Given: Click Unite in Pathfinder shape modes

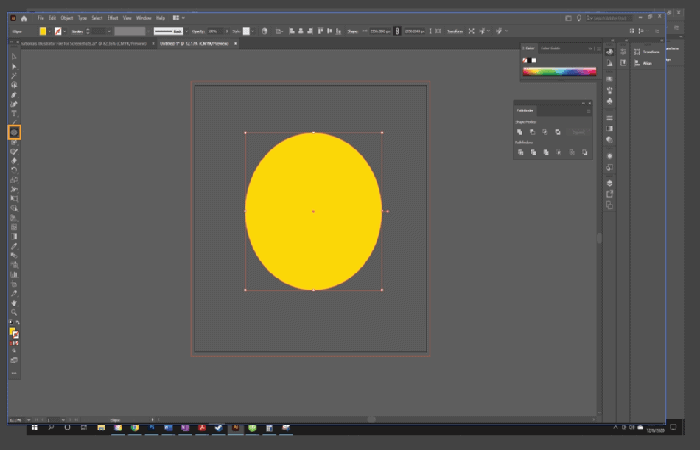Looking at the screenshot, I should point(520,132).
